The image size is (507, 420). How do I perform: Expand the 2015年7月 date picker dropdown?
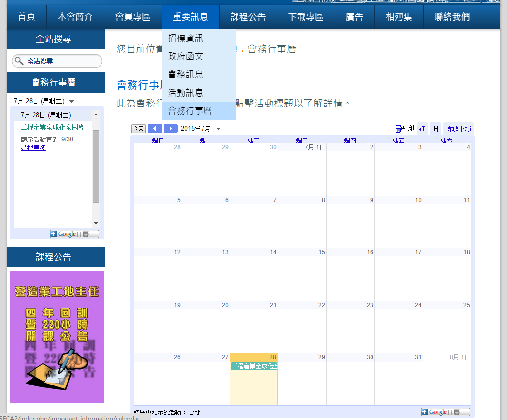[x=219, y=129]
